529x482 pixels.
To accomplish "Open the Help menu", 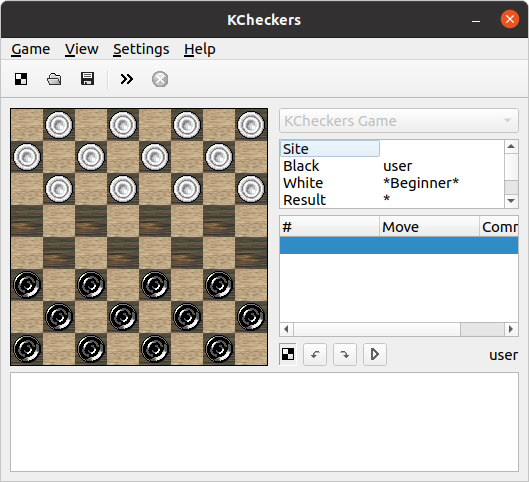I will click(200, 49).
